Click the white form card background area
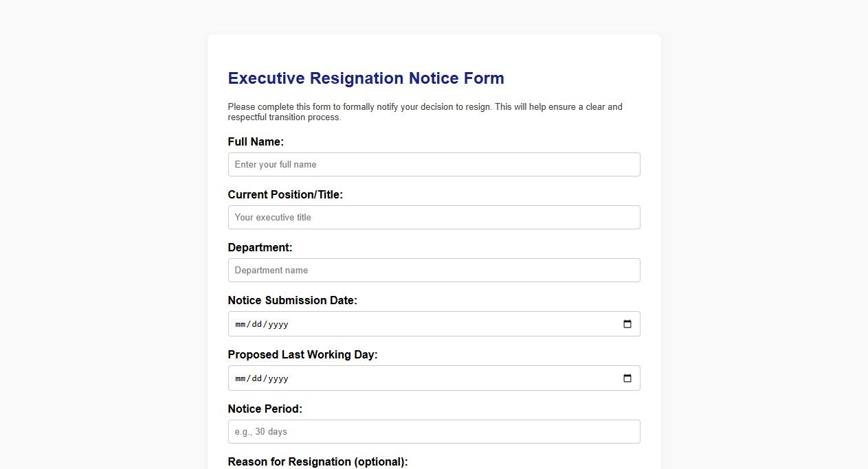 point(434,52)
